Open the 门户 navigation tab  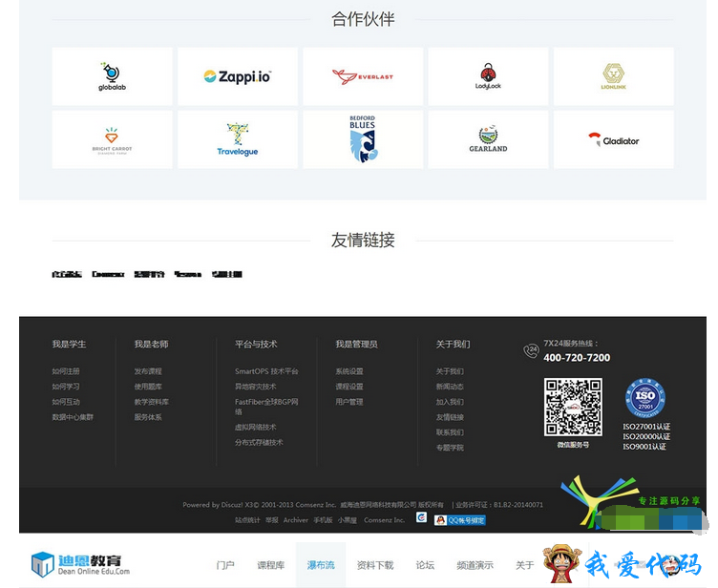click(225, 565)
